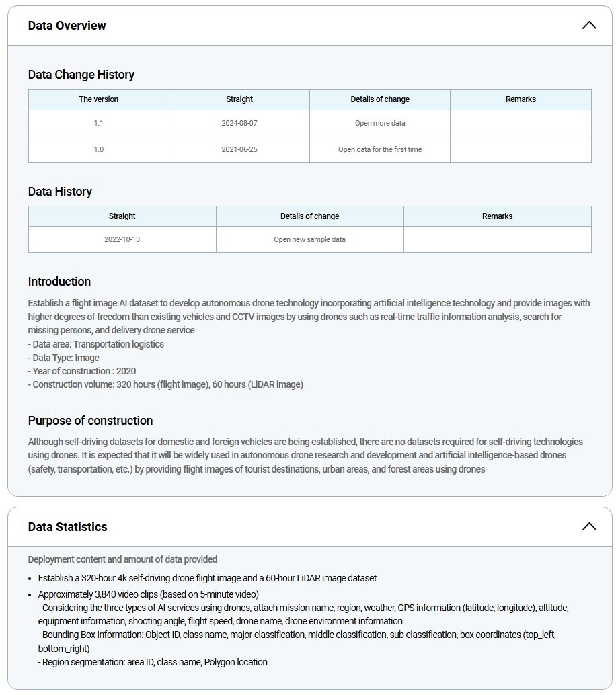Click the 2024-08-07 date cell
616x695 pixels.
click(x=239, y=124)
